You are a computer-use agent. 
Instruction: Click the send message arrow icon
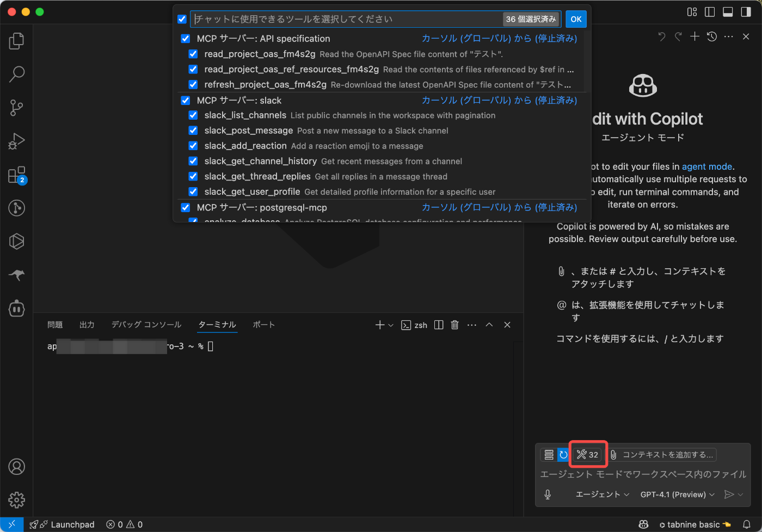pyautogui.click(x=729, y=494)
